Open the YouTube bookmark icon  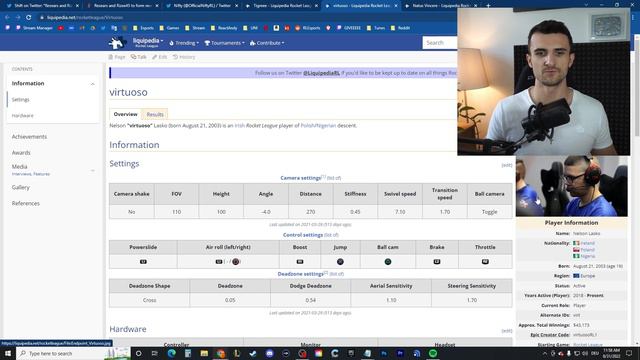[60, 28]
